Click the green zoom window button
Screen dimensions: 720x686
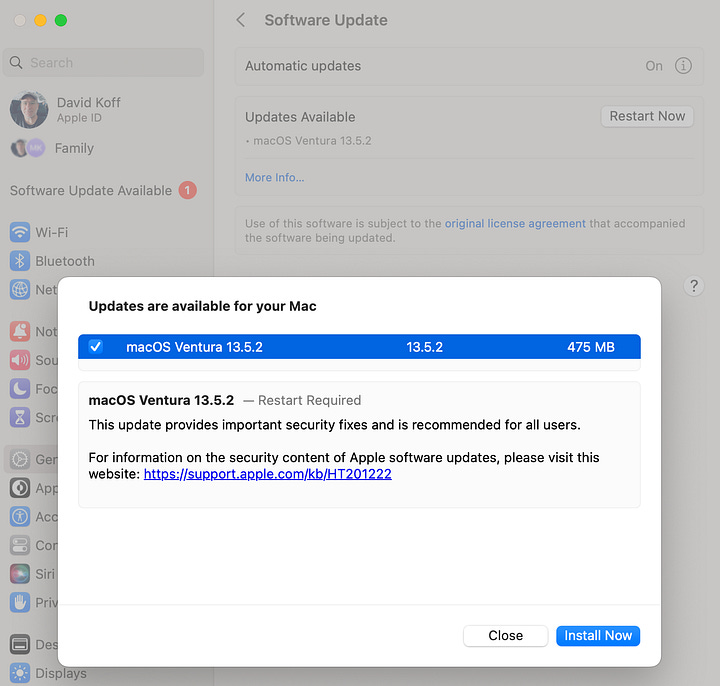(x=61, y=20)
